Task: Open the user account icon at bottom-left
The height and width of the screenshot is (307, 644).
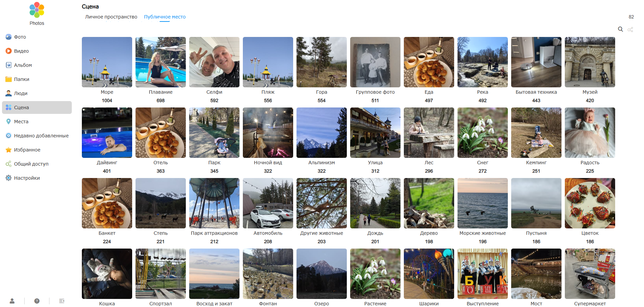Action: (x=12, y=301)
